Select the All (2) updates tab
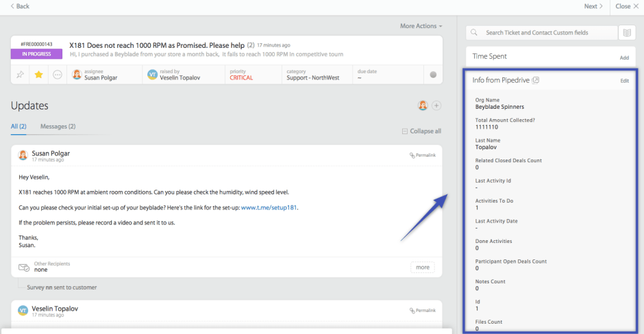Viewport: 644px width, 334px height. pos(18,127)
